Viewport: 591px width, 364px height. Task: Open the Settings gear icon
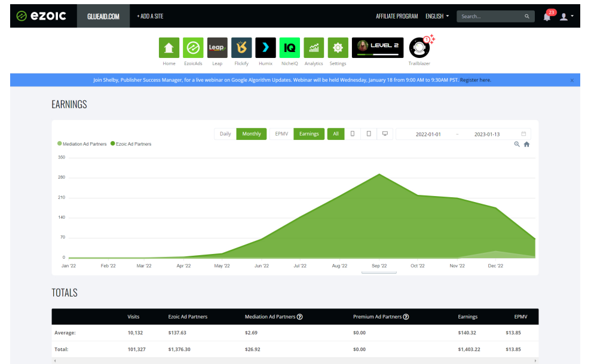tap(338, 47)
